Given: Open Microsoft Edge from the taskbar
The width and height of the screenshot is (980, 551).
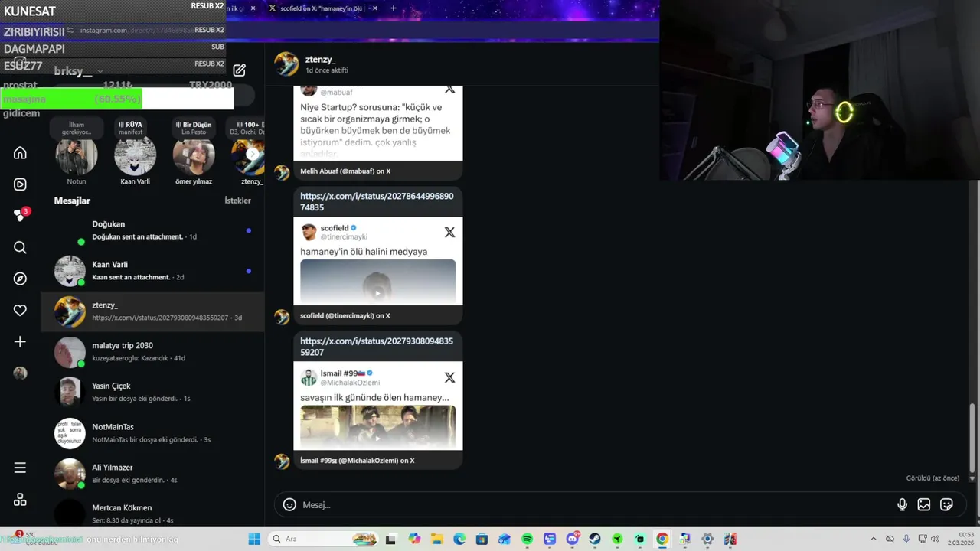Looking at the screenshot, I should [x=459, y=539].
